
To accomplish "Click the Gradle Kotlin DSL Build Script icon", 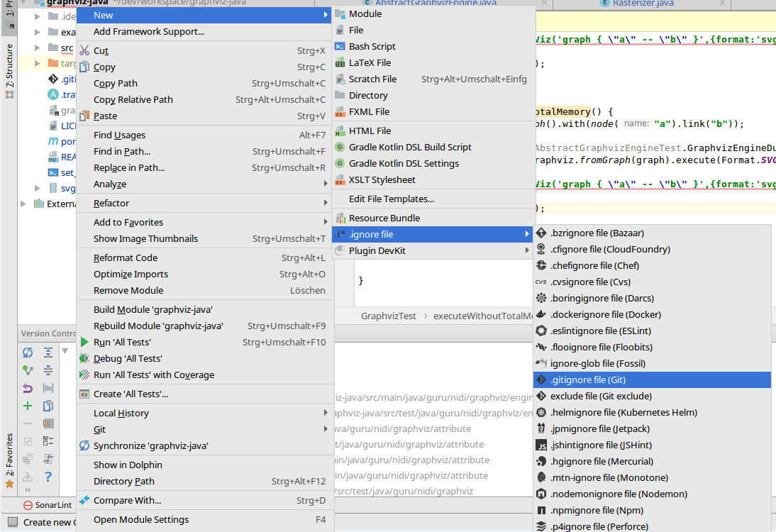I will coord(340,147).
